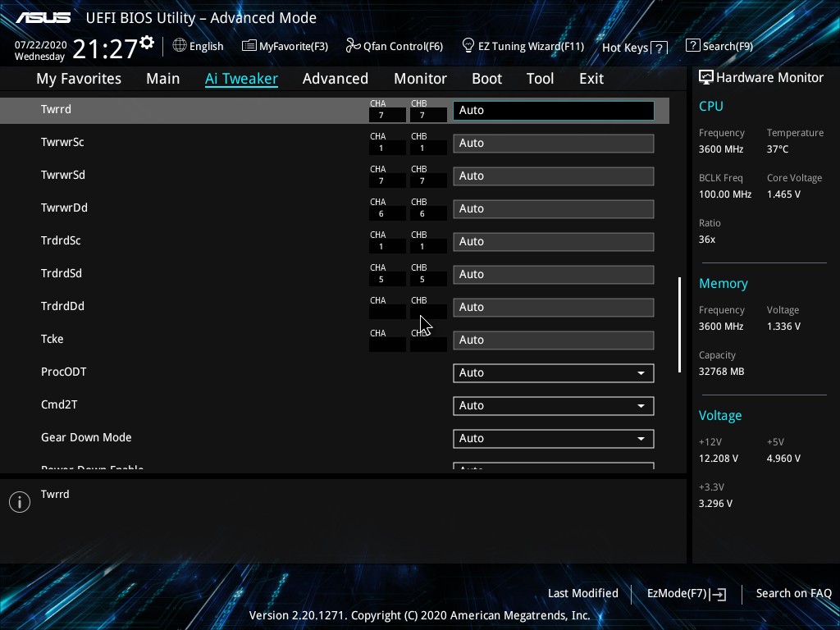Switch to EzMode(F7)
Screen dimensions: 840x630
pyautogui.click(x=686, y=593)
